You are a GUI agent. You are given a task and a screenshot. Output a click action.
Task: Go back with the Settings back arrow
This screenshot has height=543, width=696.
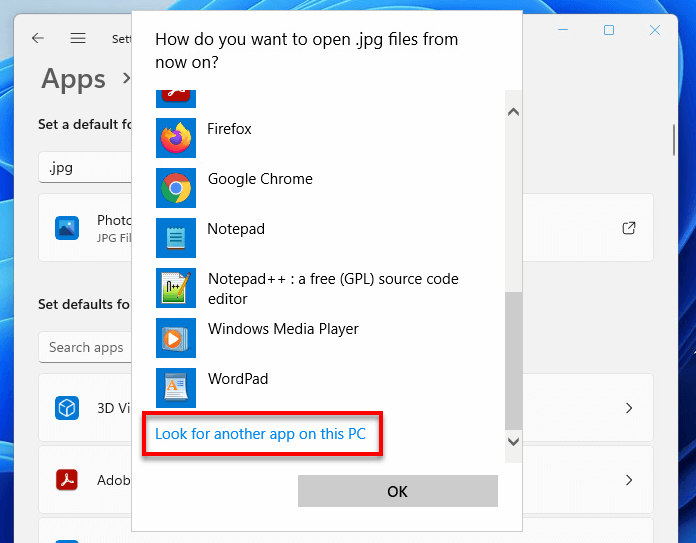click(38, 38)
